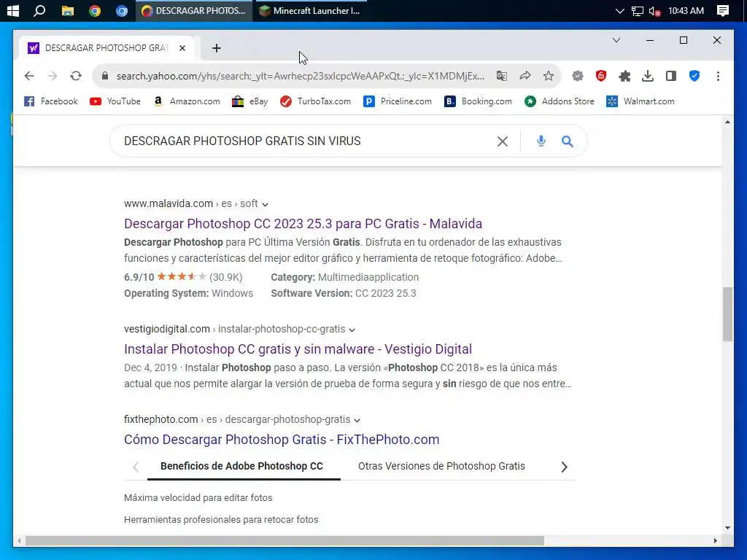Viewport: 747px width, 560px height.
Task: Close the Yahoo search tab
Action: click(182, 48)
